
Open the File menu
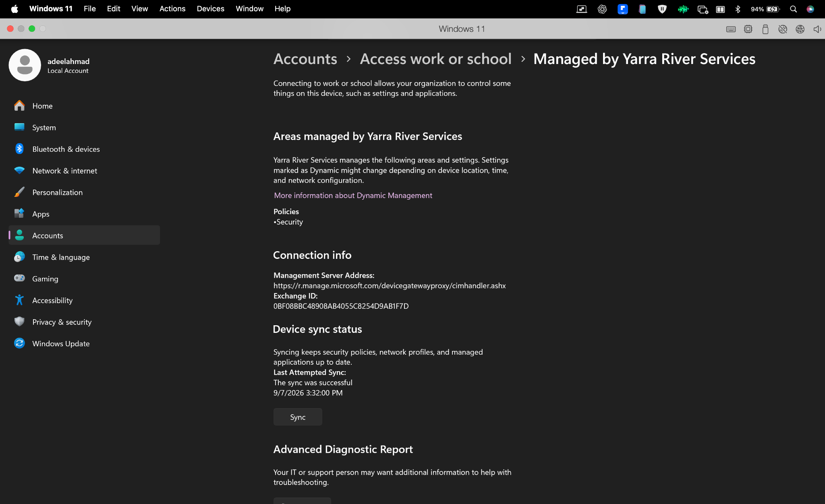point(89,9)
